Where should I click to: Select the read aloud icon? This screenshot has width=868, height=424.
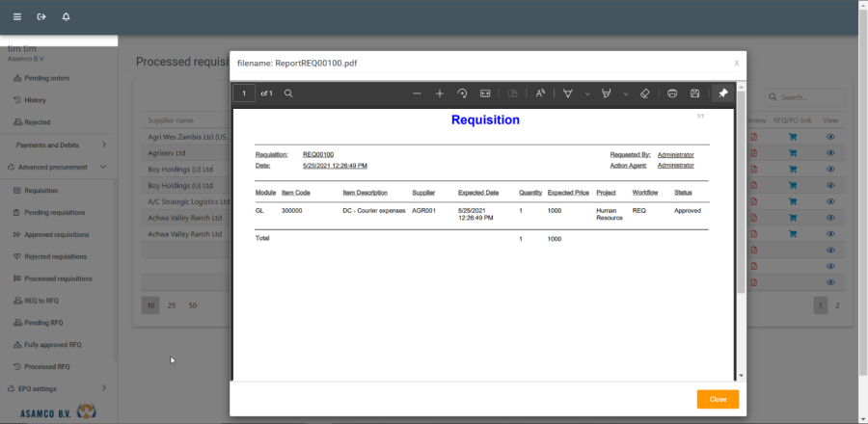[540, 93]
